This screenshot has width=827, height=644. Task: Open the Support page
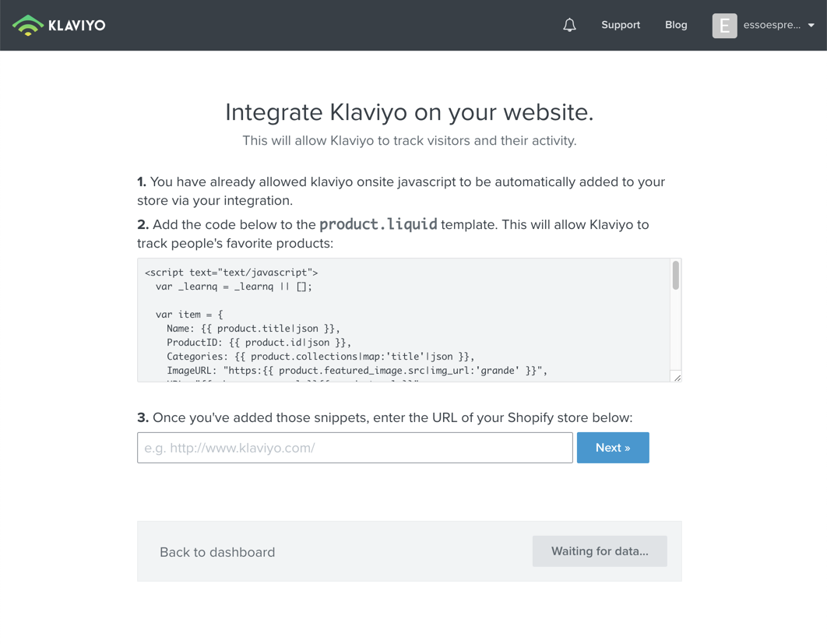point(620,25)
